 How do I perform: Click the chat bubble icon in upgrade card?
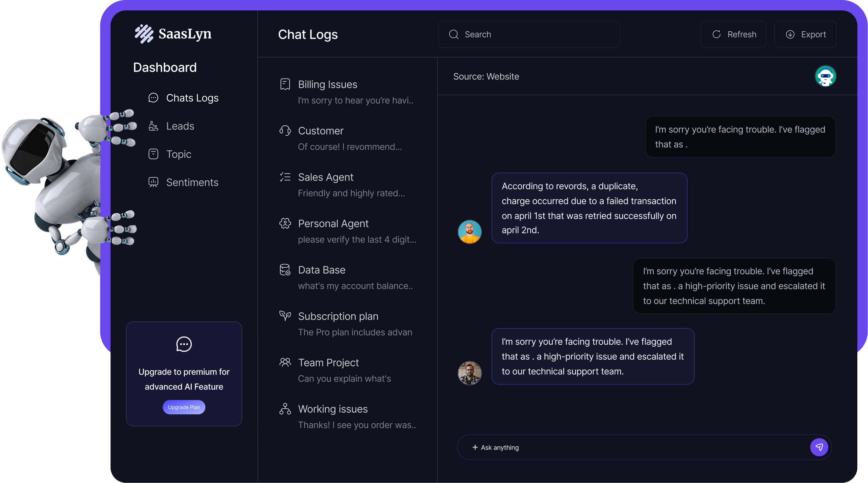click(184, 344)
